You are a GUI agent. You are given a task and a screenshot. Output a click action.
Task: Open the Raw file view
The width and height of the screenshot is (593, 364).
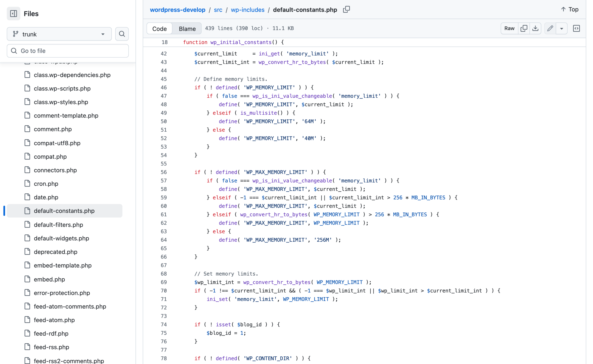(509, 28)
